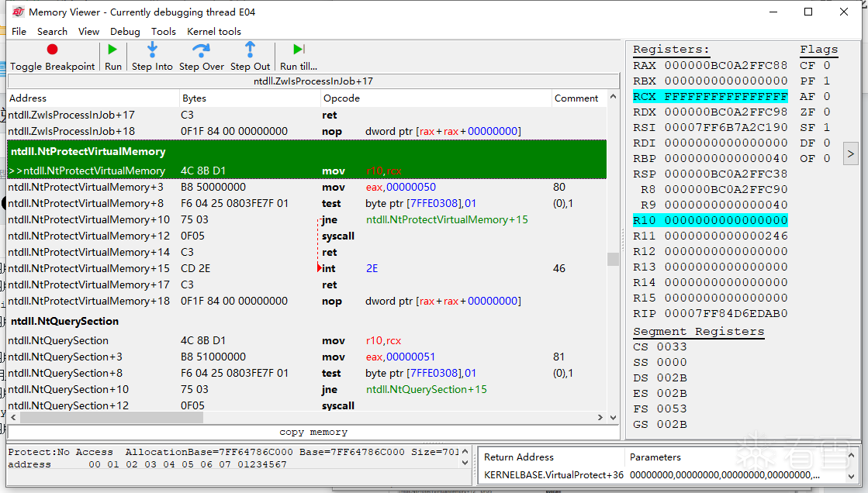Viewport: 868px width, 493px height.
Task: Open the Debug menu
Action: (125, 32)
